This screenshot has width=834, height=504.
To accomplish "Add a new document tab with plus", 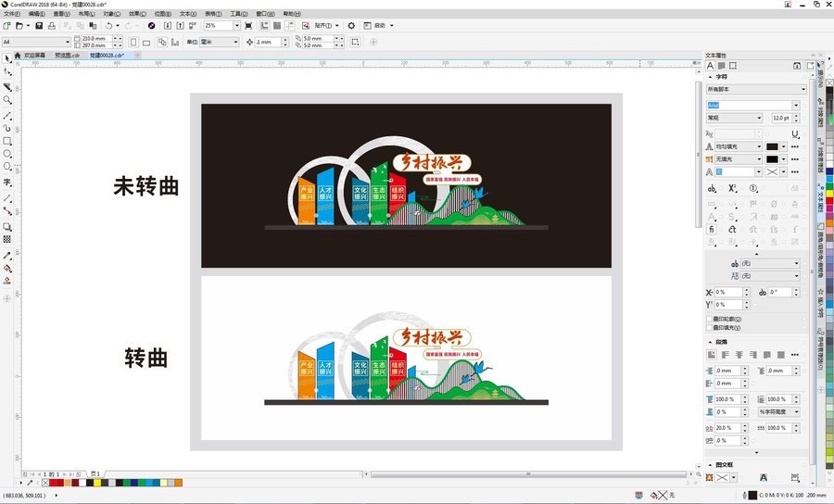I will tap(137, 56).
